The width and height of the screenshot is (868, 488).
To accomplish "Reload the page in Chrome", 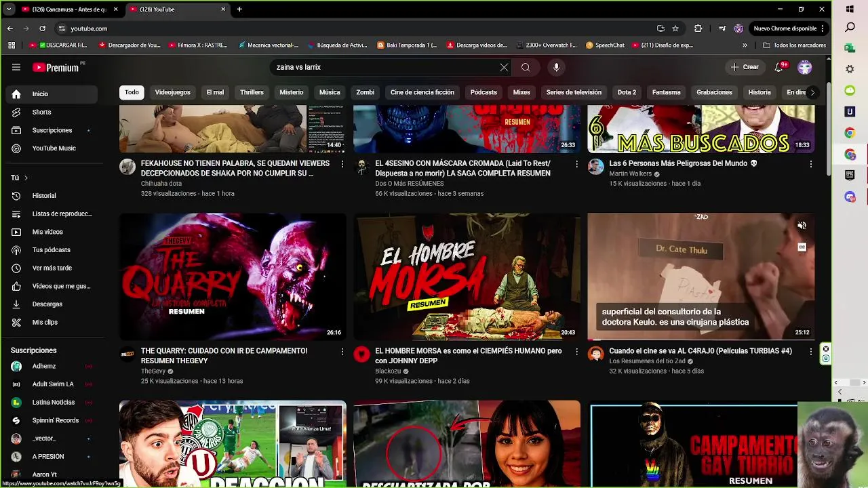I will click(42, 28).
